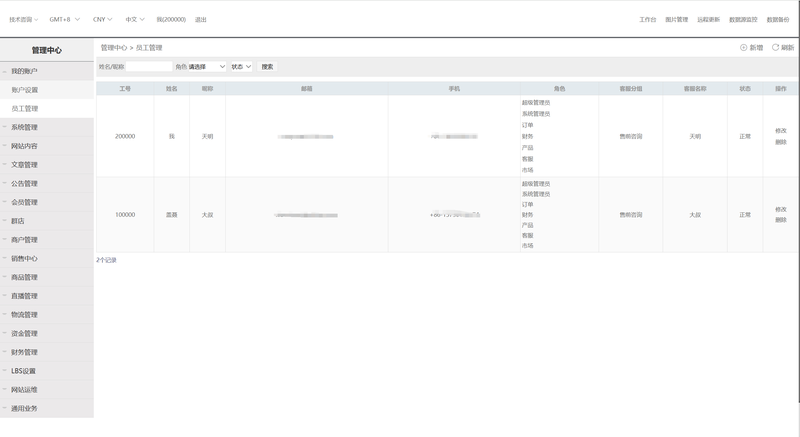Click the 昵称 cell 大叔
The width and height of the screenshot is (800, 437).
tap(207, 215)
